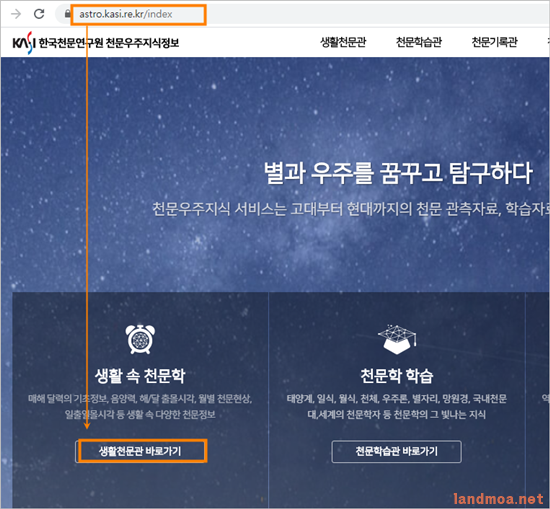Reload the page with the refresh icon
This screenshot has width=550, height=509.
click(39, 14)
